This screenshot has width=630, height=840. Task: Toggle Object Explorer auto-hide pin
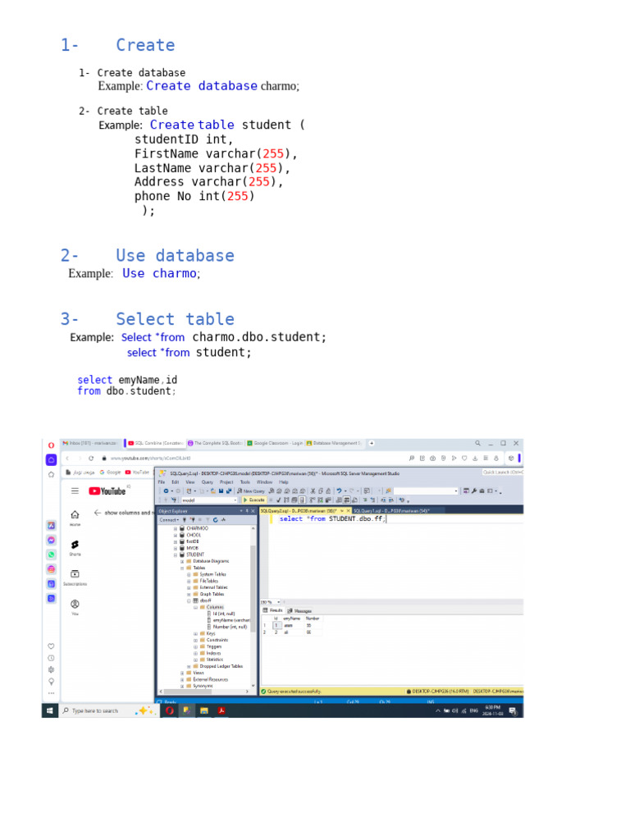pyautogui.click(x=247, y=511)
